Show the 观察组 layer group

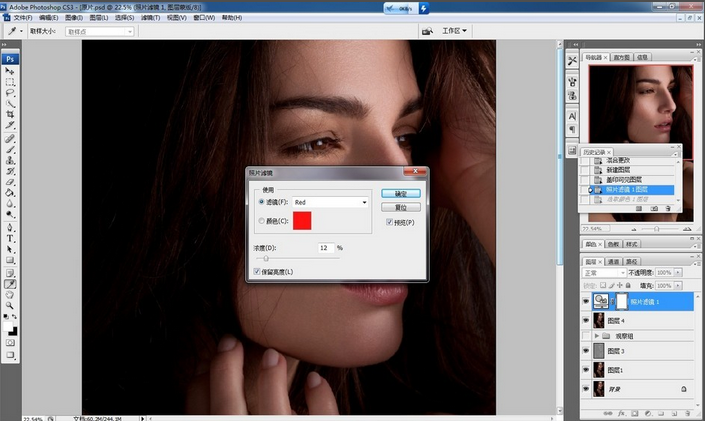(586, 336)
